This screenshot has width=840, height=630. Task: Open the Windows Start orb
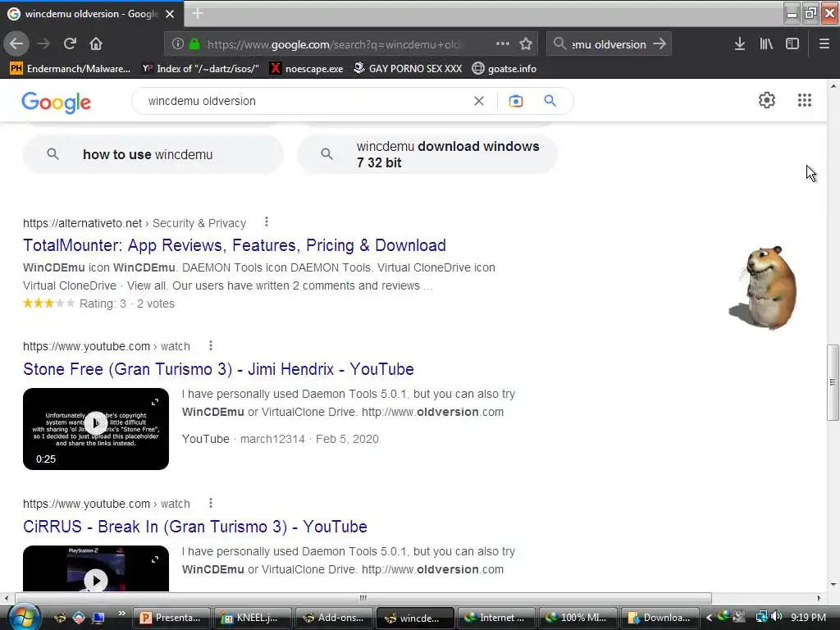tap(24, 617)
